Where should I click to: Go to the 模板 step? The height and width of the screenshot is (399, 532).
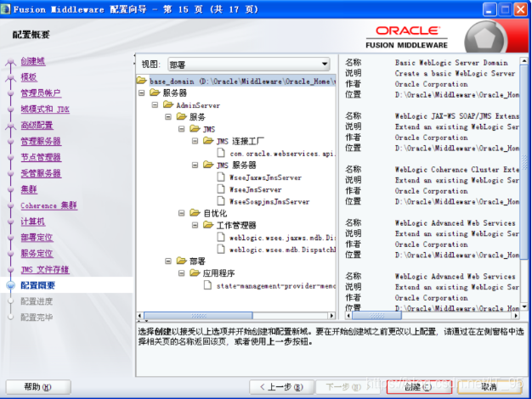[x=29, y=77]
